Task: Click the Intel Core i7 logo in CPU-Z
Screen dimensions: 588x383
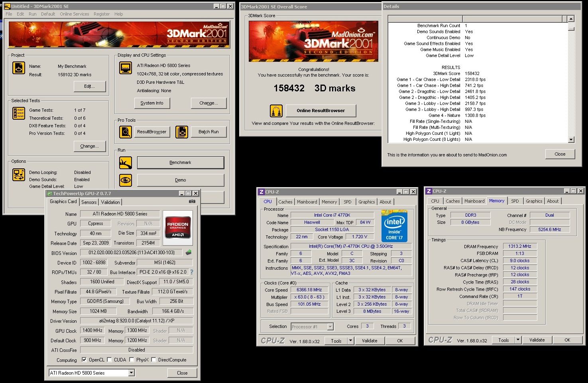Action: point(394,226)
